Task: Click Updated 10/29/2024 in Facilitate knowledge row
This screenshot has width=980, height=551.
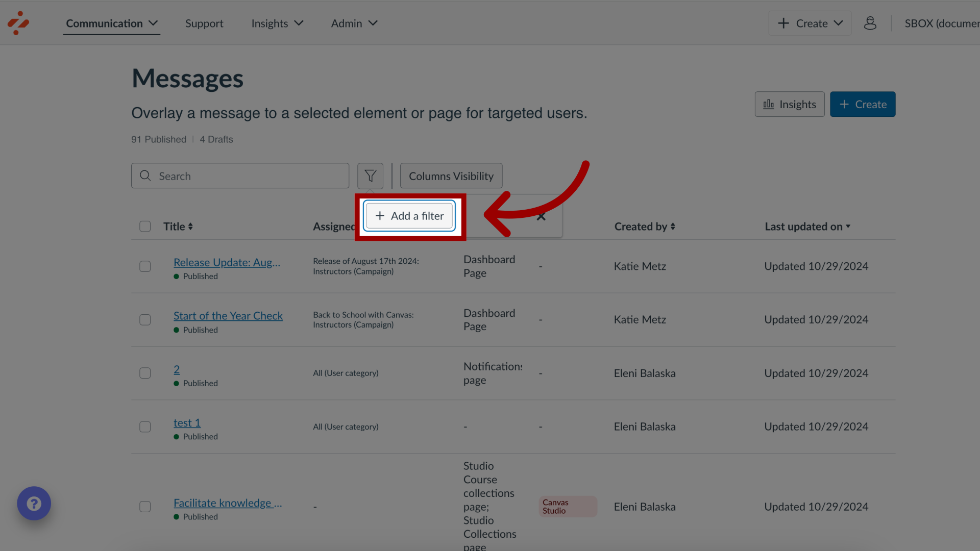Action: pyautogui.click(x=816, y=507)
